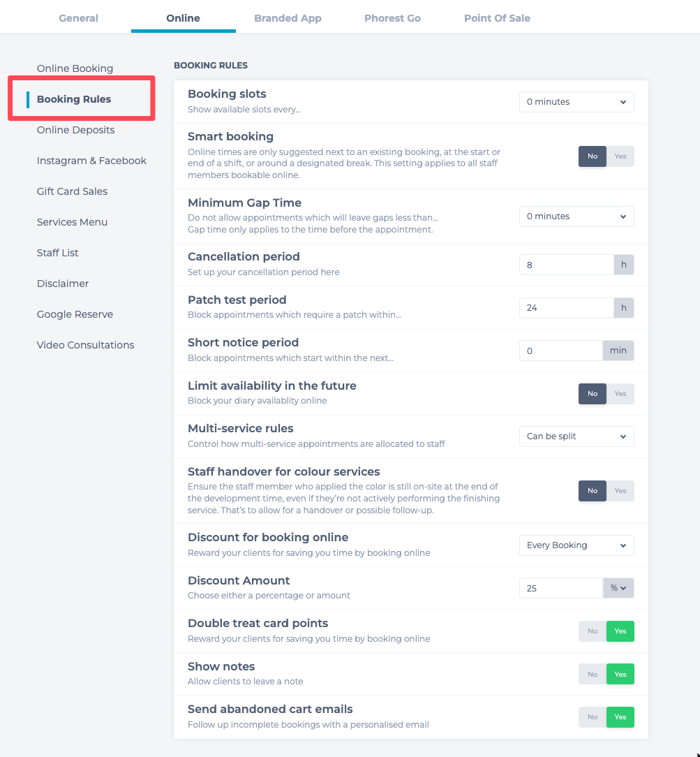Open Online Deposits in sidebar

(76, 130)
